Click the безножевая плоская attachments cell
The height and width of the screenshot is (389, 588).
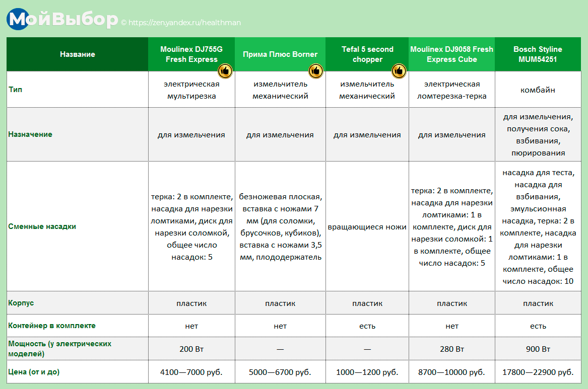point(280,227)
